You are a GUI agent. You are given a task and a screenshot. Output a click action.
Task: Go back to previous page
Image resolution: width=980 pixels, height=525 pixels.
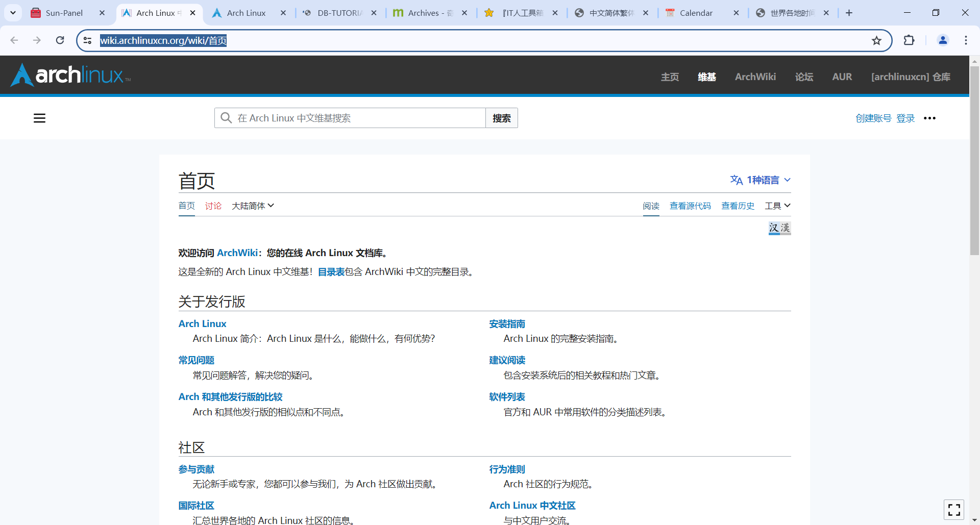tap(14, 40)
